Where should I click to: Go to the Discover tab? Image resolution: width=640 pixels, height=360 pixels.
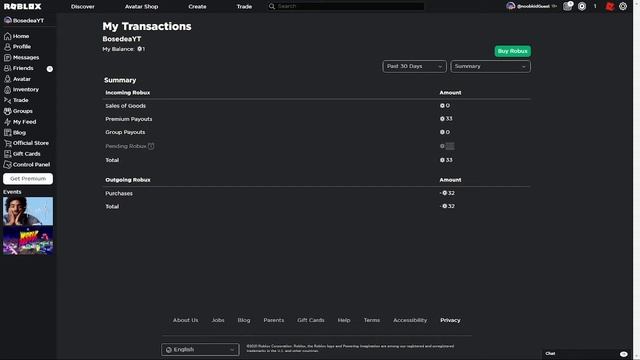[82, 7]
